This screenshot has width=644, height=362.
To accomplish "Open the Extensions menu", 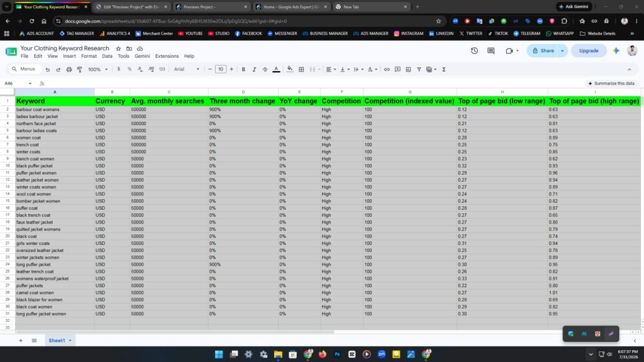I will click(x=167, y=56).
